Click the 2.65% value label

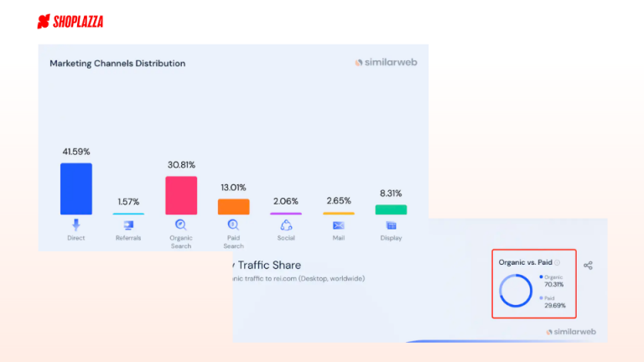coord(339,201)
